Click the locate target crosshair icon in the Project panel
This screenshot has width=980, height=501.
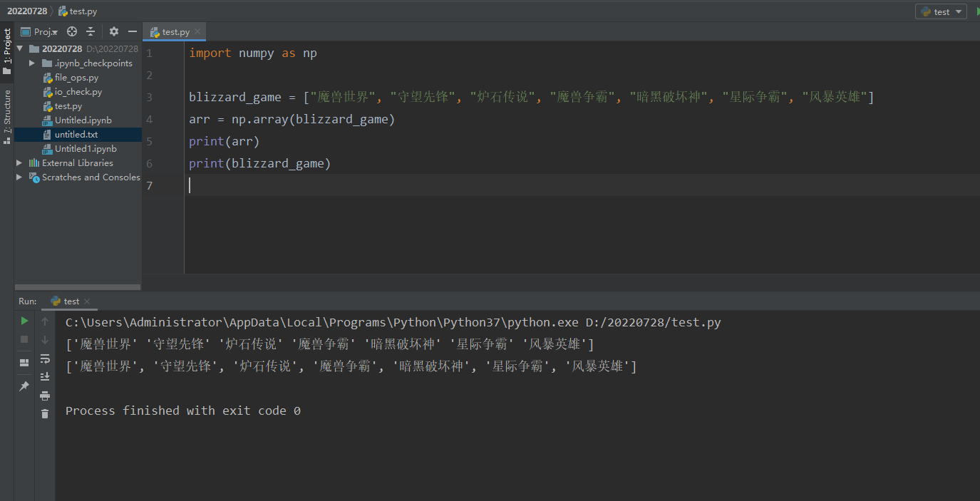[72, 31]
